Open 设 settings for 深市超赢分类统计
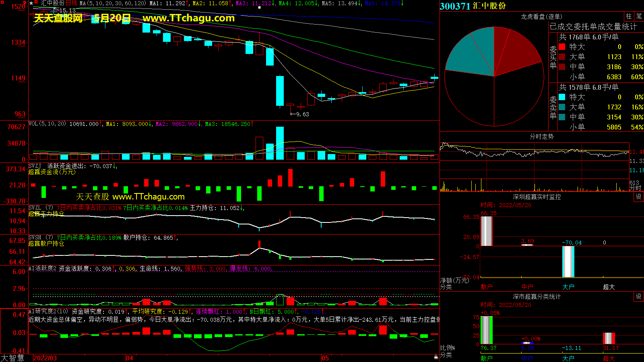This screenshot has height=362, width=644. point(639,296)
